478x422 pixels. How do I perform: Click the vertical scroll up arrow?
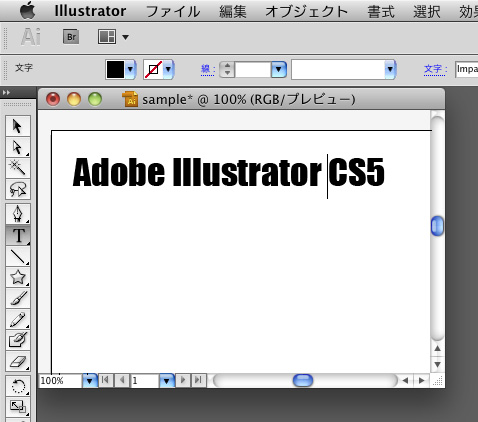coord(437,349)
